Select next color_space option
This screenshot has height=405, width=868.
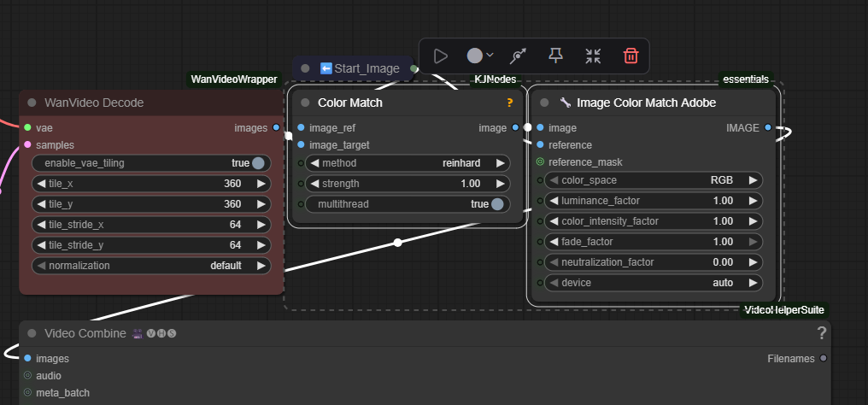tap(753, 180)
